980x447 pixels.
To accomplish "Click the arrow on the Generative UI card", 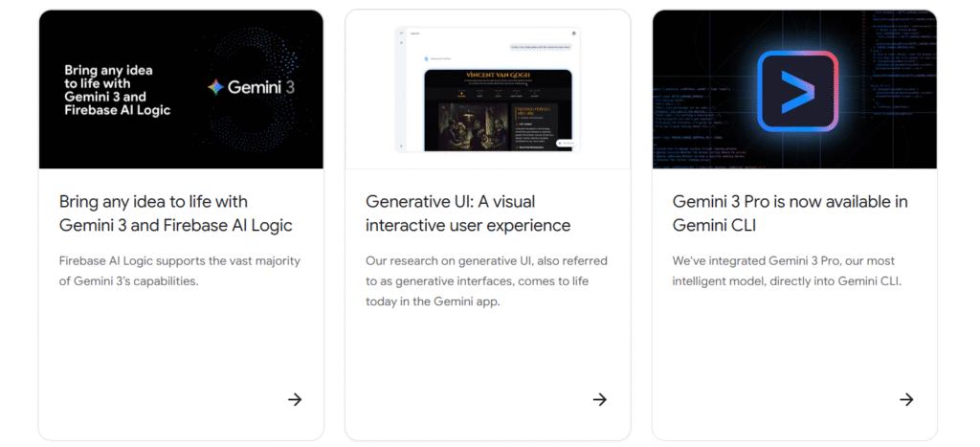I will (x=600, y=399).
